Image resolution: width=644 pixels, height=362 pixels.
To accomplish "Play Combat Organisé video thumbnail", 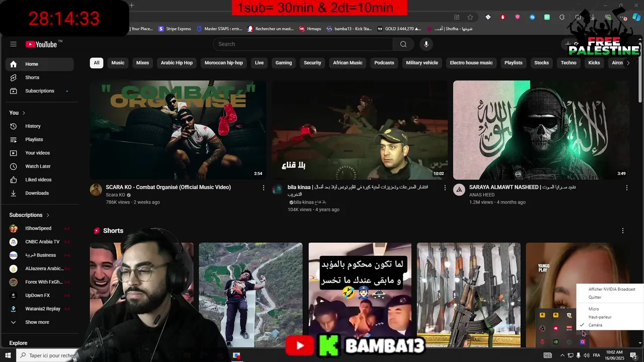I will (x=178, y=130).
